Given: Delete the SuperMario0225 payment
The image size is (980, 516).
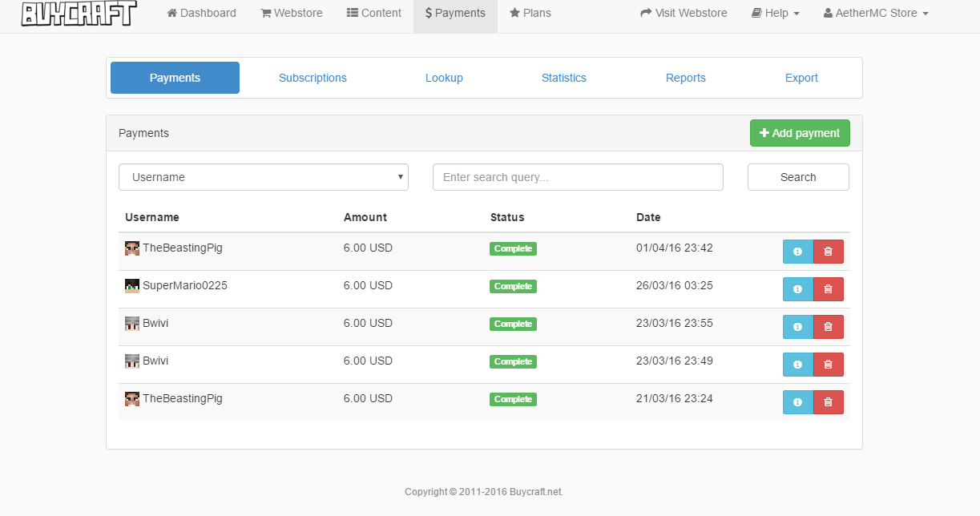Looking at the screenshot, I should 829,289.
